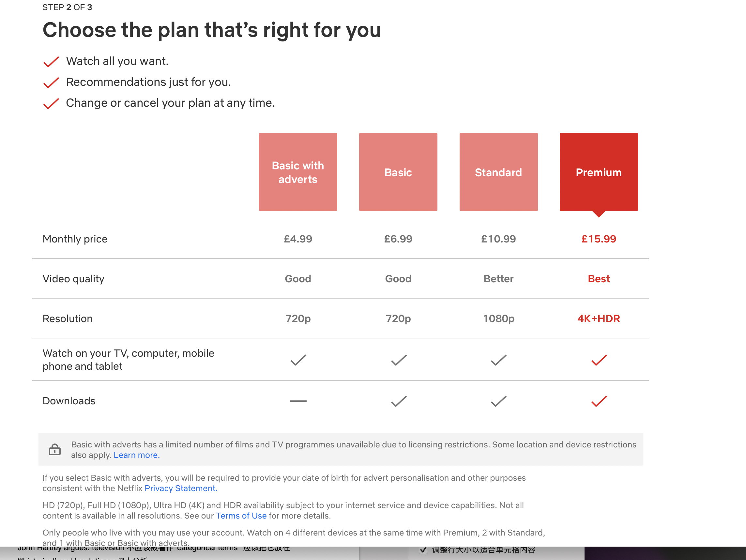Click the Basic plan device-support checkmark
746x560 pixels.
399,360
